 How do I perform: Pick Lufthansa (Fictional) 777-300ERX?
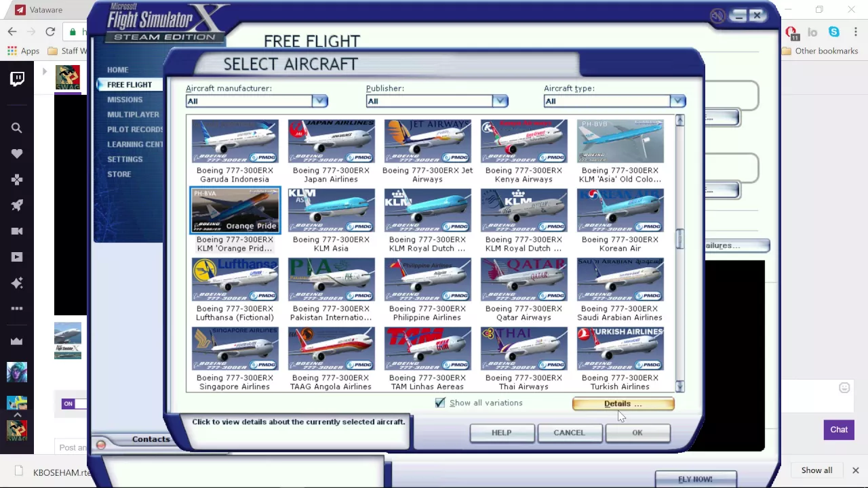click(x=235, y=280)
